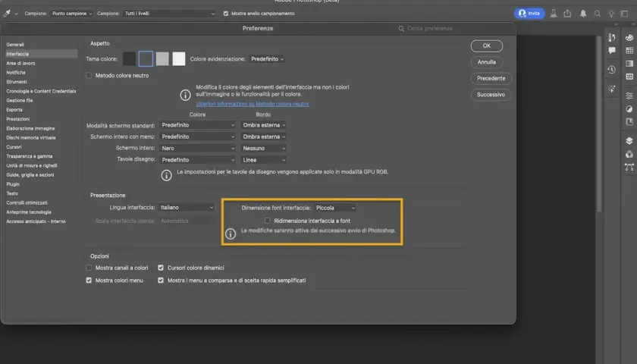The image size is (637, 364).
Task: Select Unità di misura e righelli category
Action: coord(32,165)
